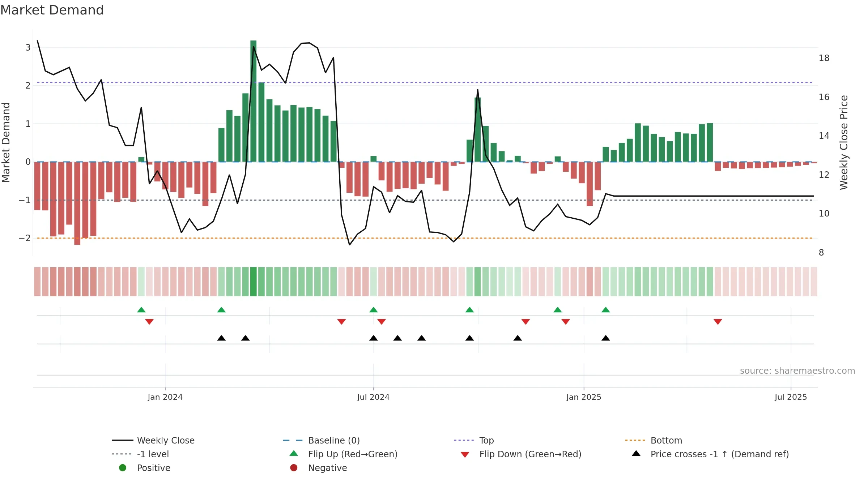The height and width of the screenshot is (488, 868).
Task: Click the 10 tick on price axis
Action: pyautogui.click(x=824, y=213)
